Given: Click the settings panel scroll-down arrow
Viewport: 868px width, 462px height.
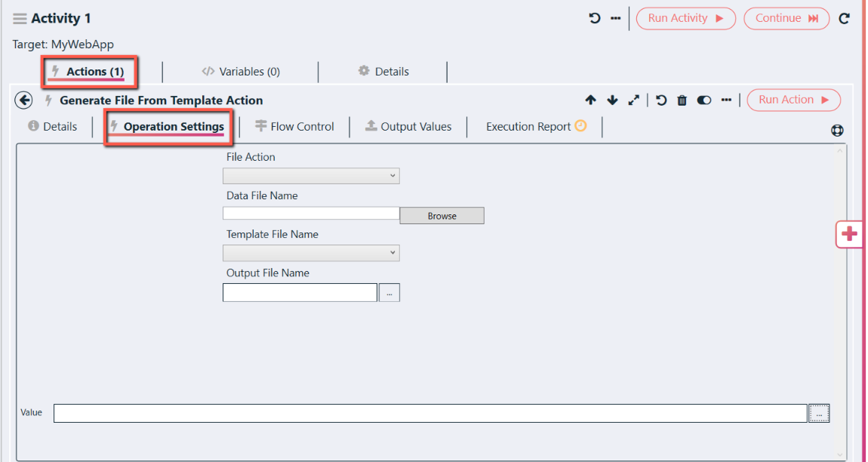Looking at the screenshot, I should [840, 454].
